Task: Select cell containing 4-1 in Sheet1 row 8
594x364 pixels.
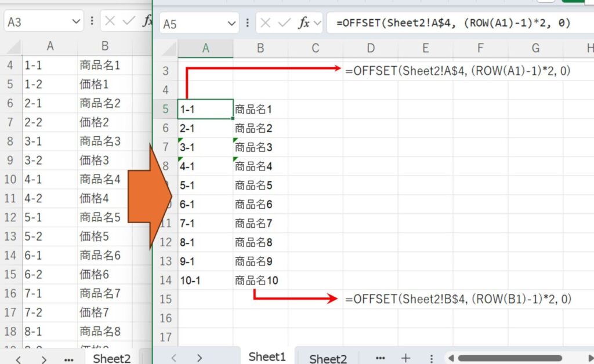Action: [205, 166]
